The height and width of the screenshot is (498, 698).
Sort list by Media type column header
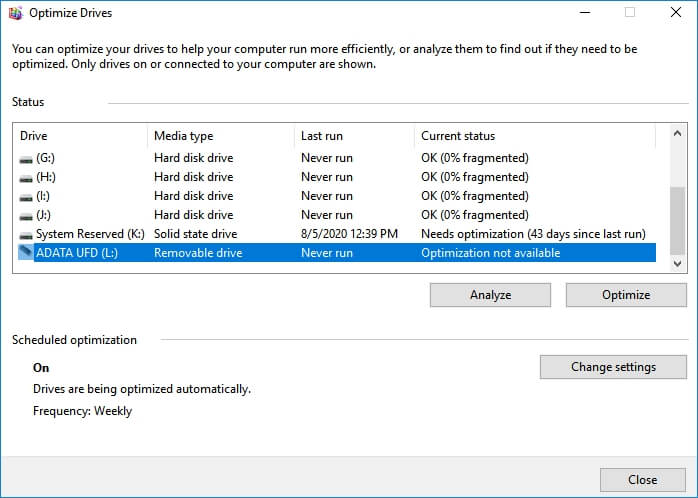(220, 136)
